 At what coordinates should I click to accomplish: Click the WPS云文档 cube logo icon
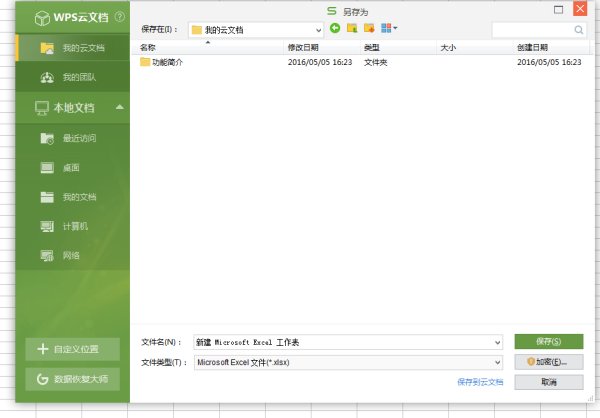42,18
